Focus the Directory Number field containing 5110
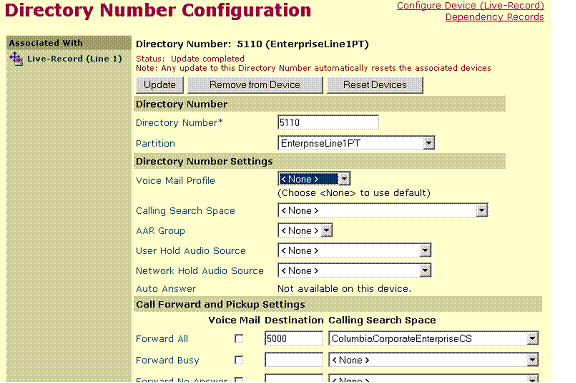Image resolution: width=576 pixels, height=383 pixels. 328,123
